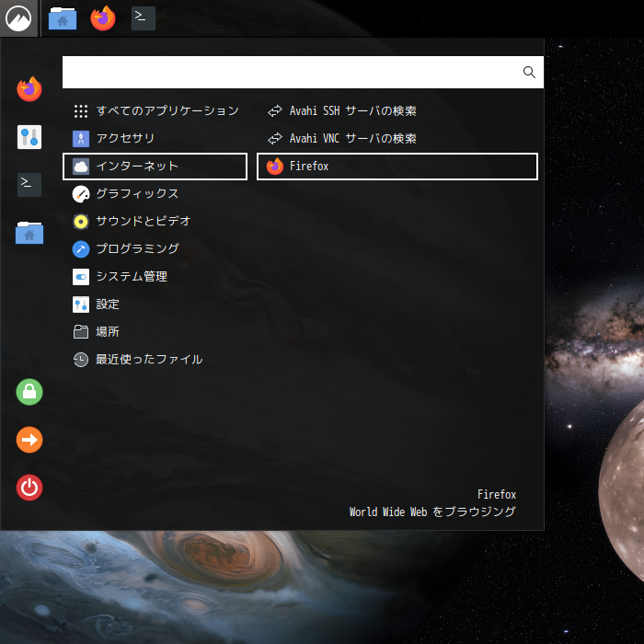Open the サウンドとビデオ category

click(x=155, y=222)
